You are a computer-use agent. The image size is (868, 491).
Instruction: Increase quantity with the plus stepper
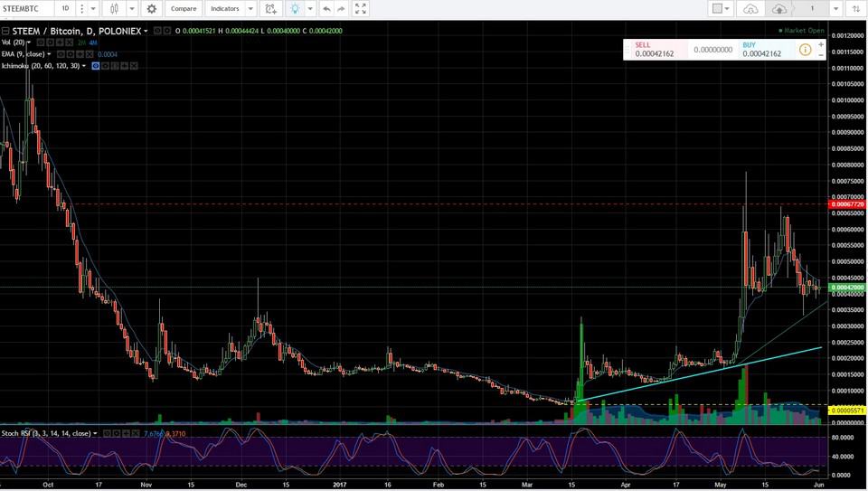pyautogui.click(x=821, y=44)
